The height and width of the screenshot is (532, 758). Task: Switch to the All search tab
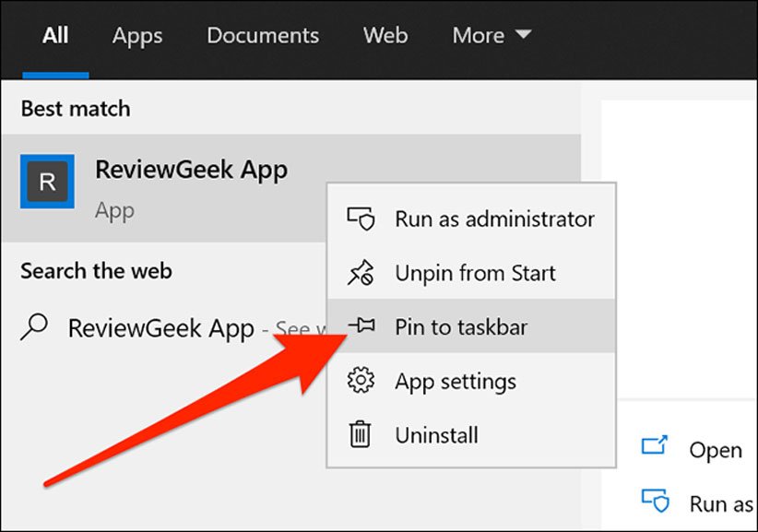pyautogui.click(x=55, y=36)
